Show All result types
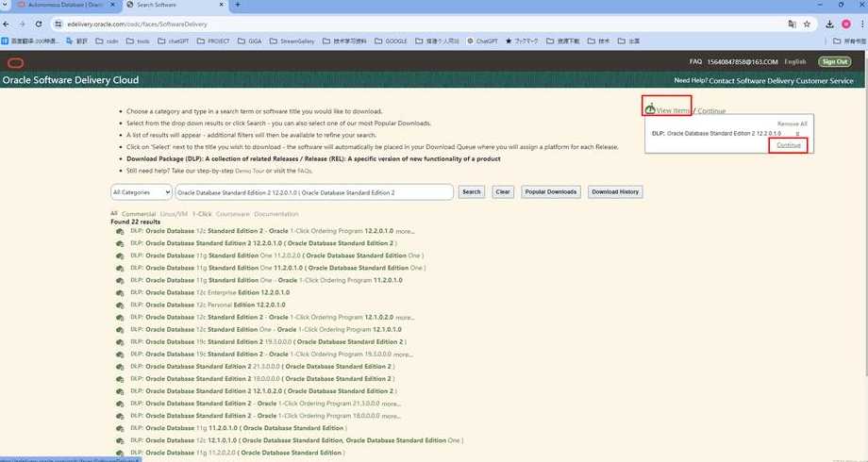 tap(114, 214)
